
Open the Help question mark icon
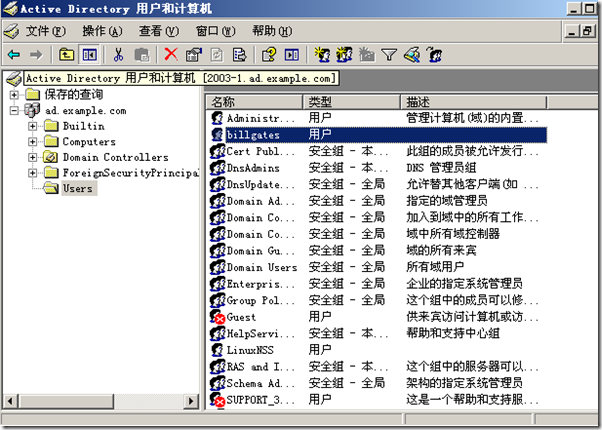(x=268, y=55)
